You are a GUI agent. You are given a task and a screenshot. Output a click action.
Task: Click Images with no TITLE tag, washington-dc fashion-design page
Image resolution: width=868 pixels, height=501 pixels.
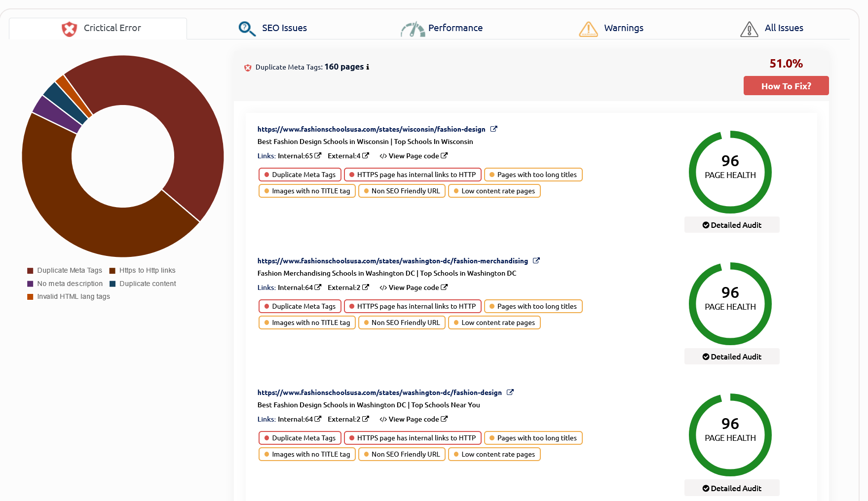pyautogui.click(x=307, y=454)
